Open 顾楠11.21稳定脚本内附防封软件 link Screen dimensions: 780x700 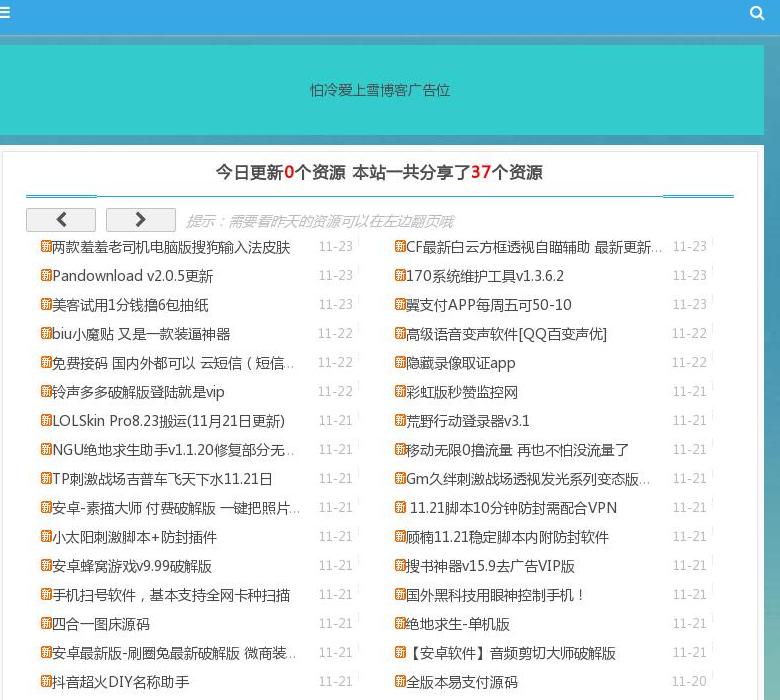507,536
